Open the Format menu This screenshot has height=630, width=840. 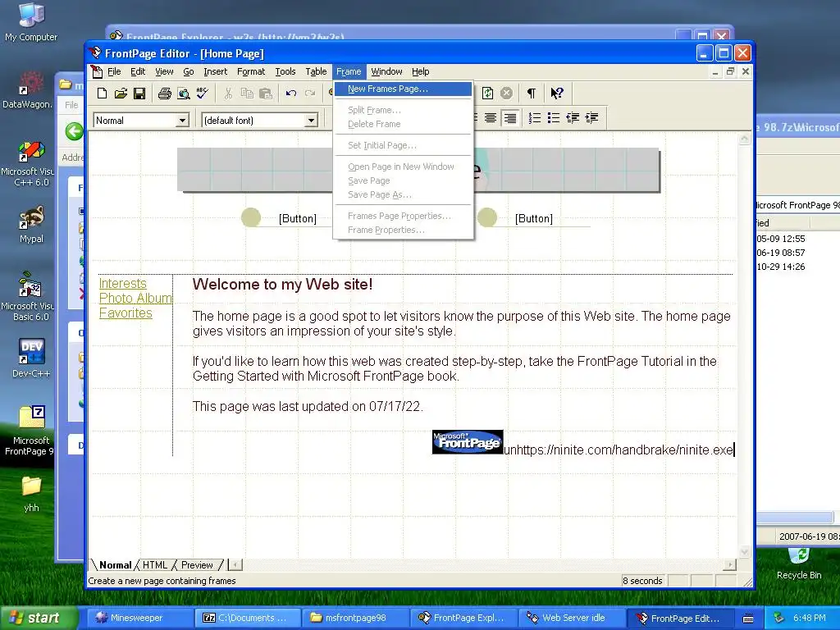click(251, 71)
